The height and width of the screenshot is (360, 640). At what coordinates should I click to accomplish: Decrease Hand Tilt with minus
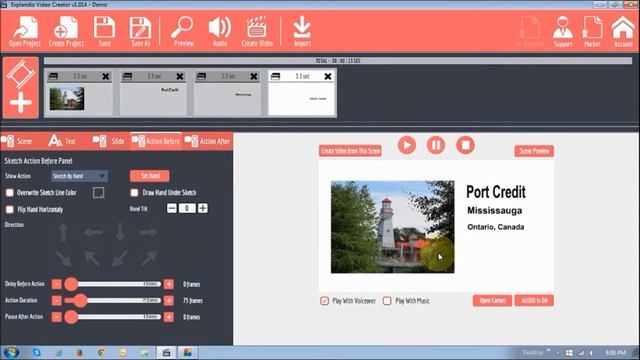[x=172, y=209]
